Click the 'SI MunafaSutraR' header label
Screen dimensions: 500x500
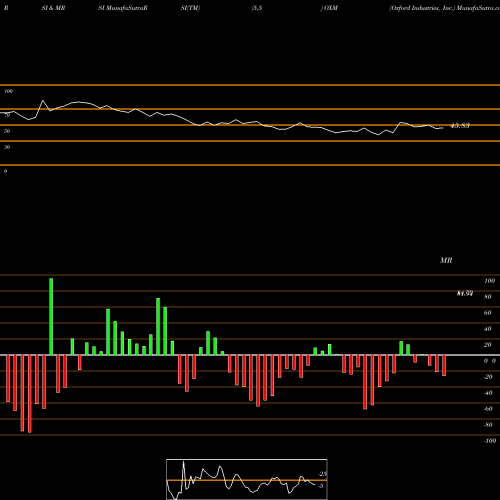pyautogui.click(x=123, y=8)
